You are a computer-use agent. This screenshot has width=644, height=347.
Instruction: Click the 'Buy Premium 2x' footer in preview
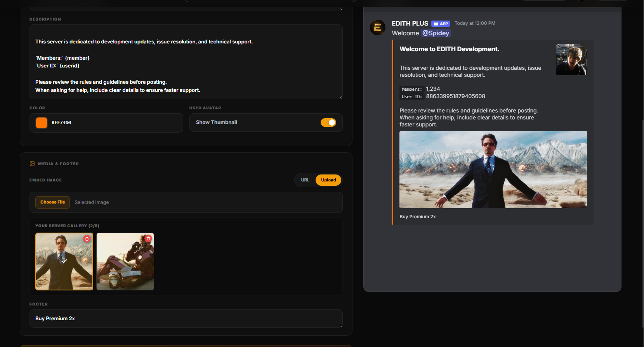click(x=418, y=217)
